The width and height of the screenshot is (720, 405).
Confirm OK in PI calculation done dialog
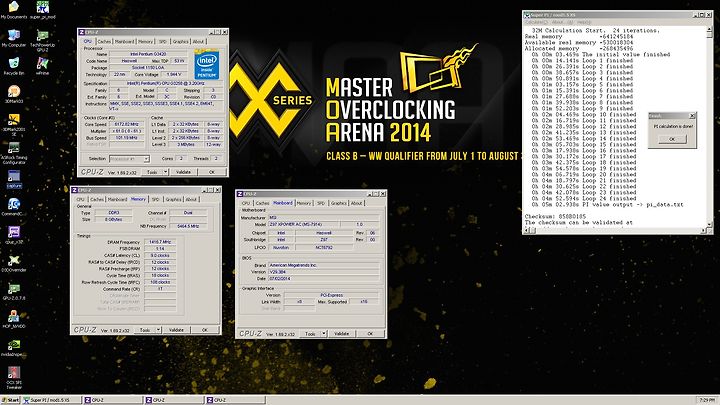point(672,139)
